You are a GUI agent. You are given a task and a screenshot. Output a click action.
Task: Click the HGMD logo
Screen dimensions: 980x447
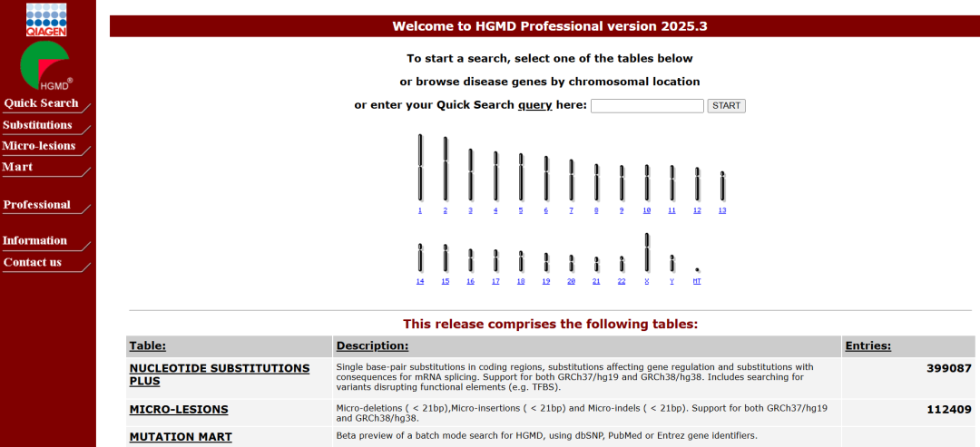coord(45,67)
